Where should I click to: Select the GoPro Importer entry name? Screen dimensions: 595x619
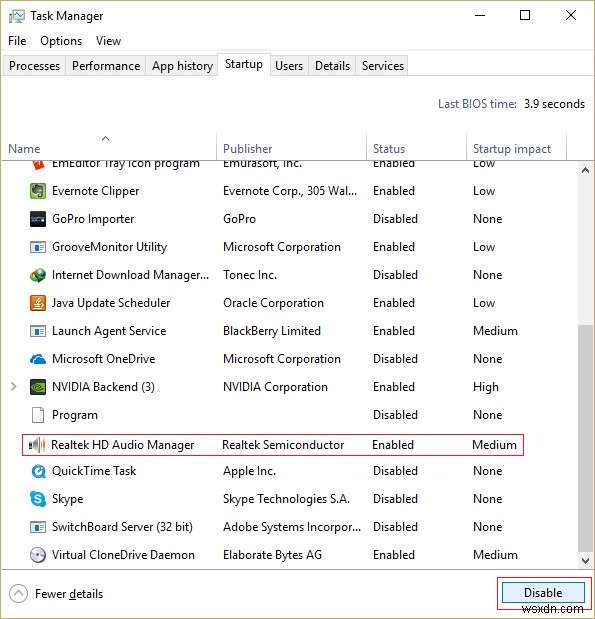[x=93, y=219]
